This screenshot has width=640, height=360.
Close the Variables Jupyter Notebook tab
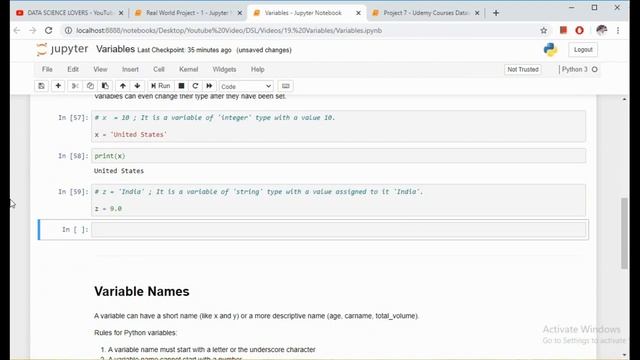[x=358, y=13]
